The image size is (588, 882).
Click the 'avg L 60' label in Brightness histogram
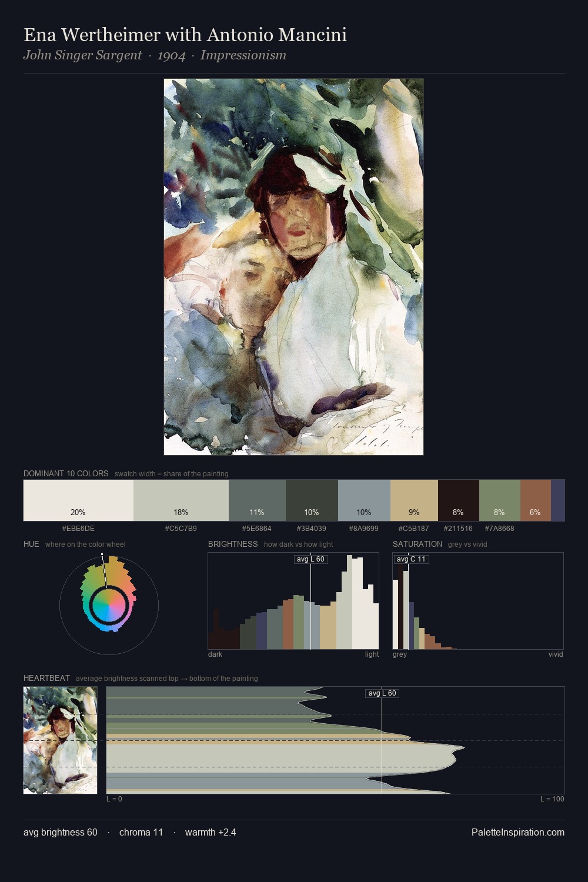point(310,559)
